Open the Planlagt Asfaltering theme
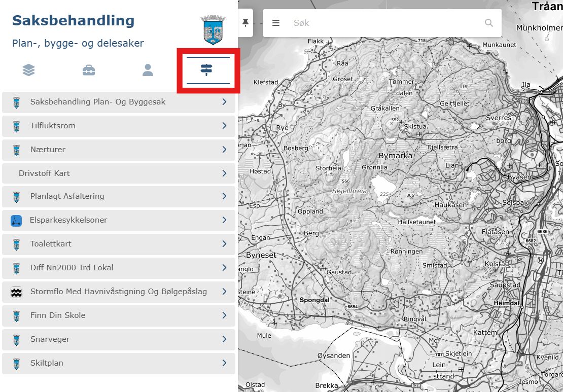Image resolution: width=563 pixels, height=392 pixels. 67,196
